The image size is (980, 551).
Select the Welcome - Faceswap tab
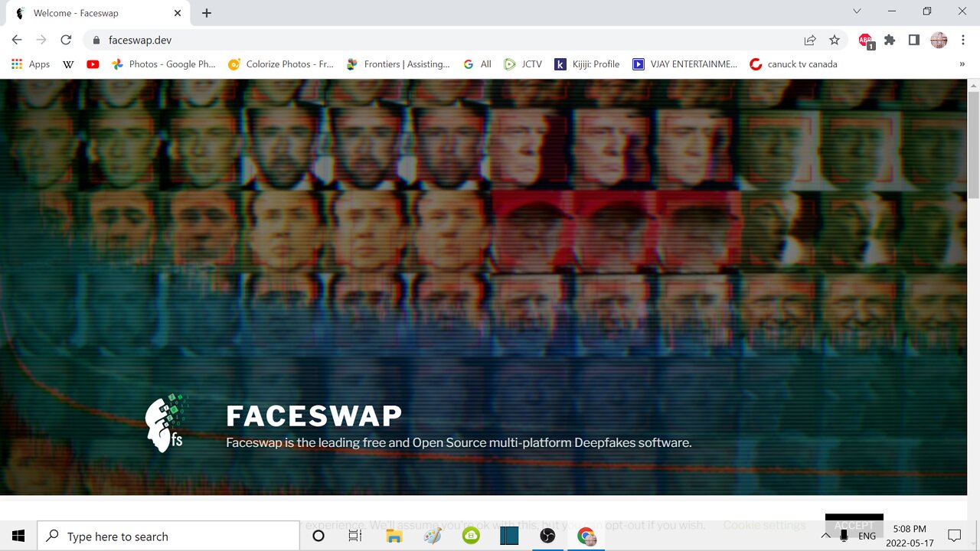pos(98,13)
